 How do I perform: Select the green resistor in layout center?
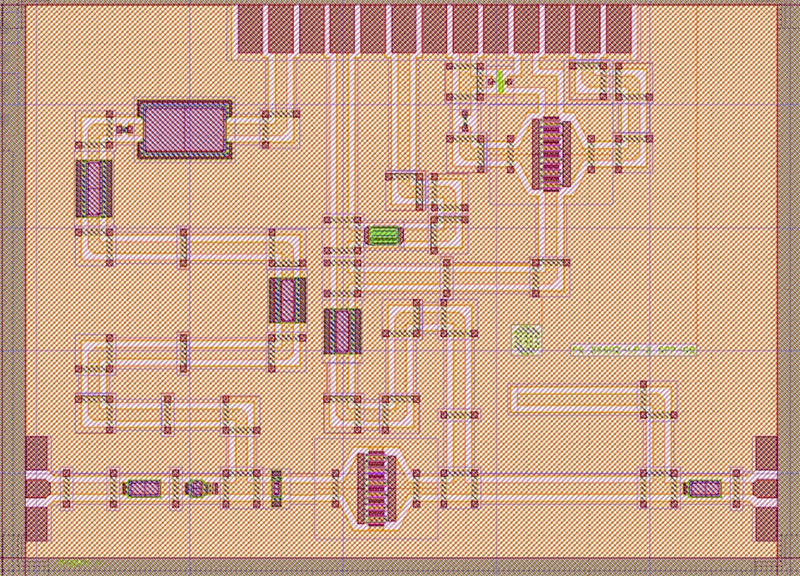point(384,236)
